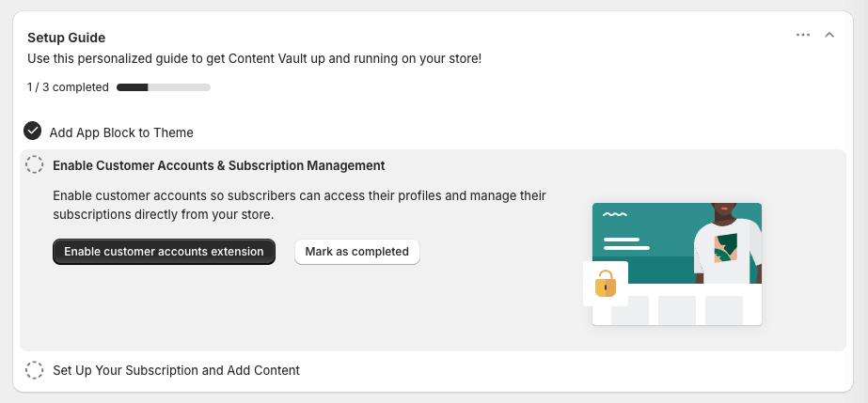Expand Set Up Your Subscription and Add Content
868x403 pixels.
click(x=176, y=370)
